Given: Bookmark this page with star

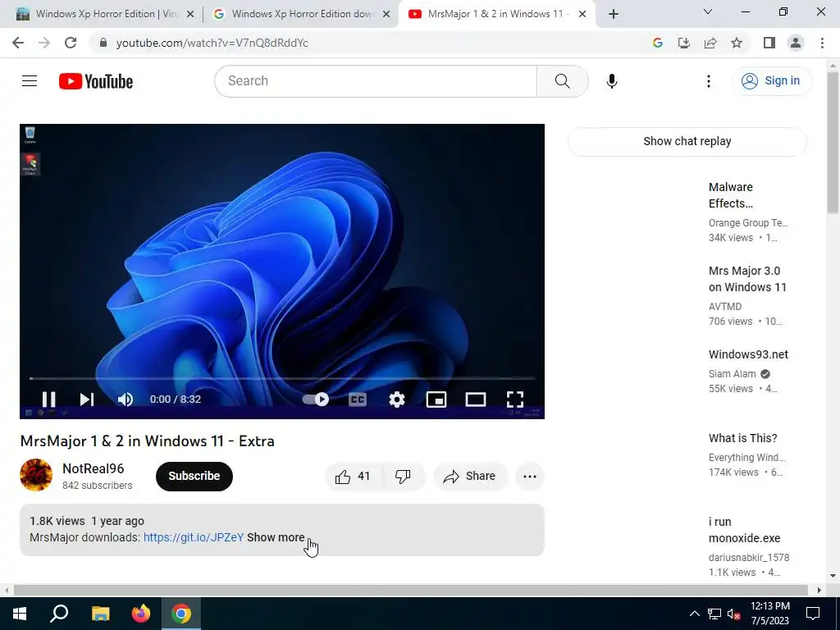Looking at the screenshot, I should 737,43.
